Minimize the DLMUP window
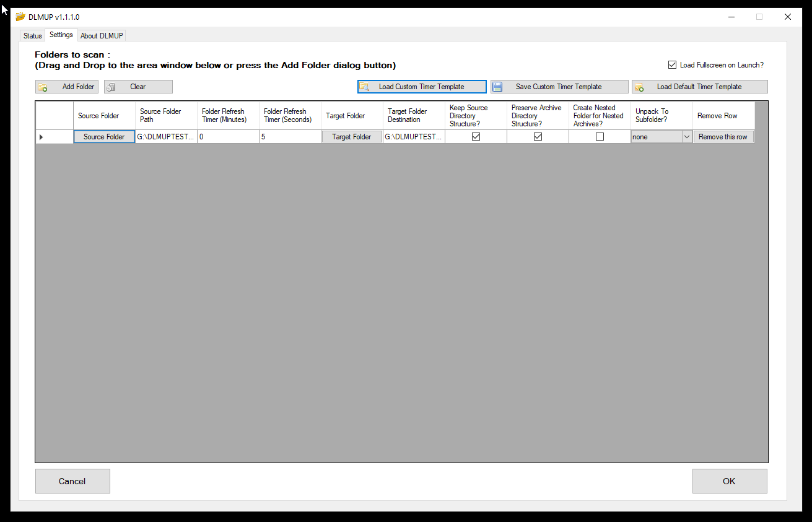The width and height of the screenshot is (812, 522). point(731,17)
